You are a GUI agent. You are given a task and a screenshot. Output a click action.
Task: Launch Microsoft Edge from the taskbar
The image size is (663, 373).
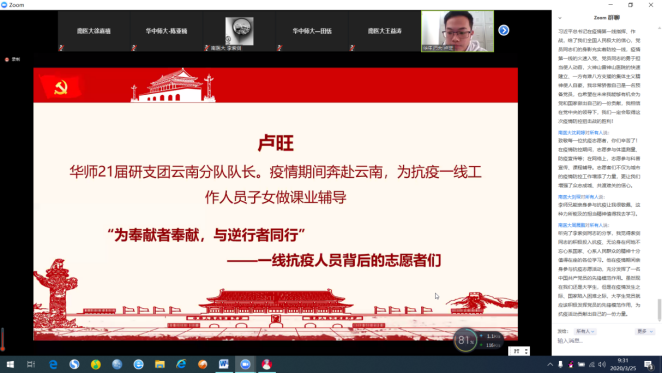(53, 364)
